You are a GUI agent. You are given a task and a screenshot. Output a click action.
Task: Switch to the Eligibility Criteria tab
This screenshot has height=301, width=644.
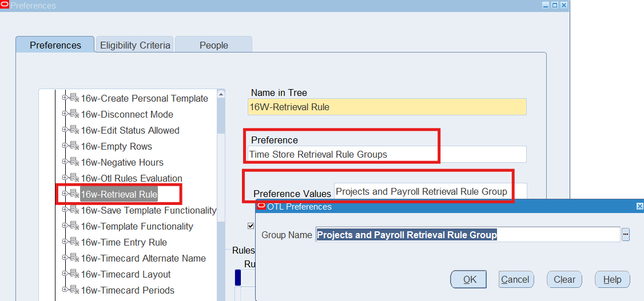[x=135, y=45]
